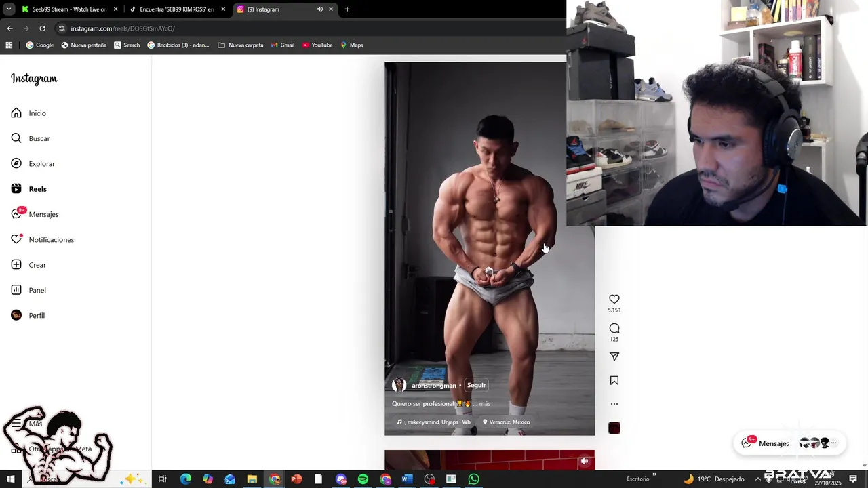The image size is (868, 488).
Task: Open Google bookmark
Action: tap(39, 45)
